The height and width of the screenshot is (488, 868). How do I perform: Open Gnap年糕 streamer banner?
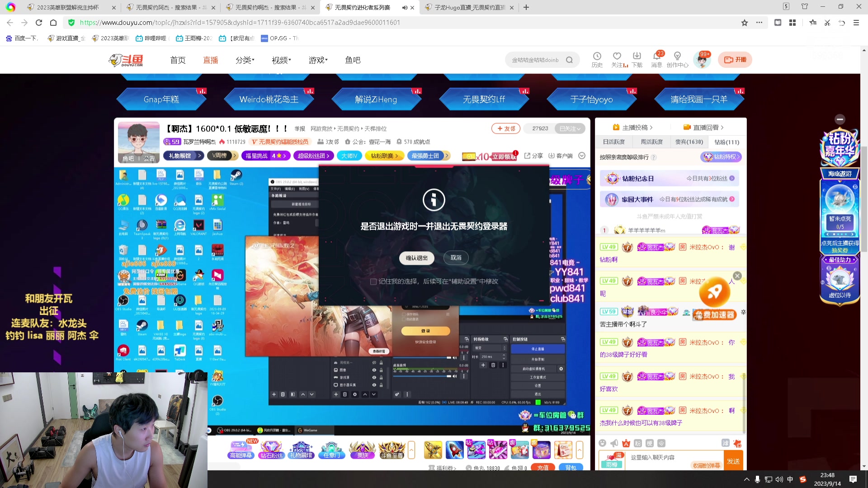click(x=161, y=99)
